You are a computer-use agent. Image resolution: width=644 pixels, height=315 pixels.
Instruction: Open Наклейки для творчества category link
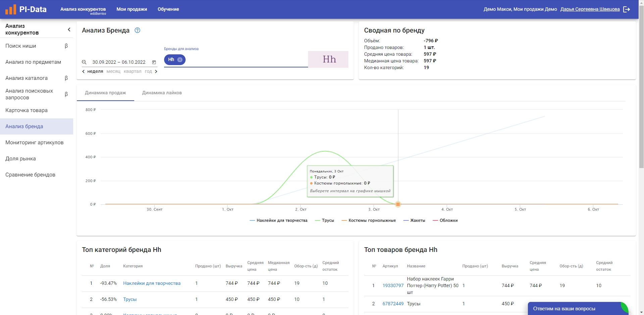152,283
